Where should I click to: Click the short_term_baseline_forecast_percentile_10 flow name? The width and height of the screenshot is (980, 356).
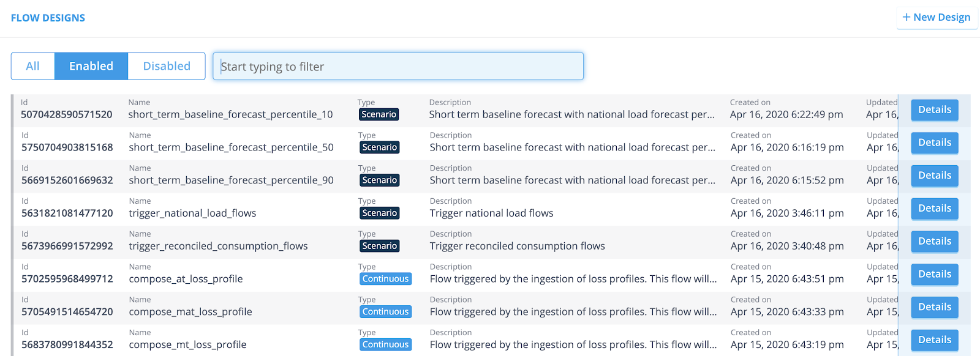pyautogui.click(x=230, y=114)
